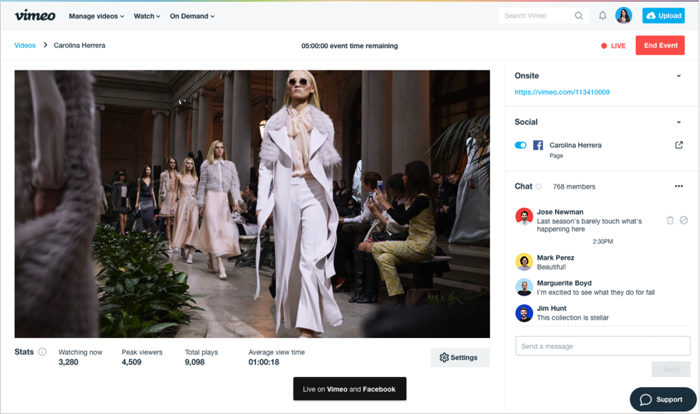Open the Watch dropdown menu

click(147, 16)
